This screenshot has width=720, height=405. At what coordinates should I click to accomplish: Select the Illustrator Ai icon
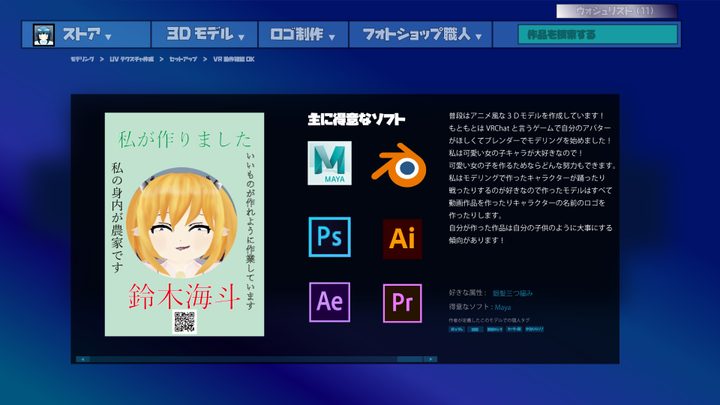(x=402, y=238)
